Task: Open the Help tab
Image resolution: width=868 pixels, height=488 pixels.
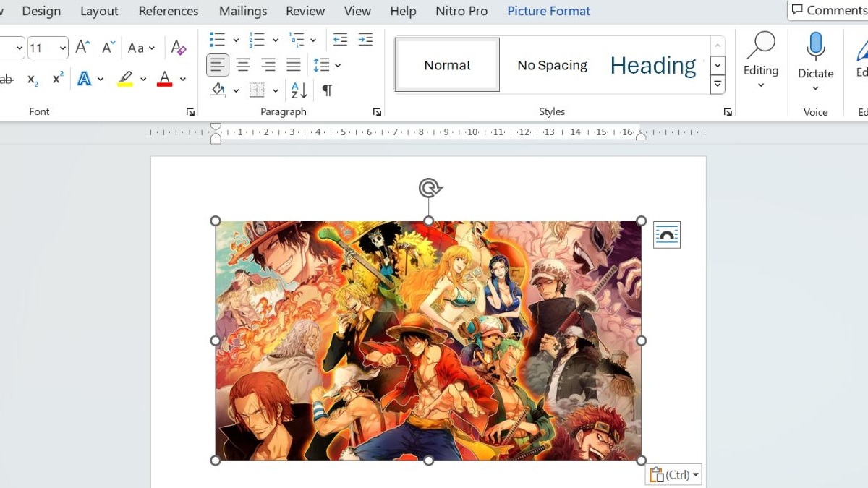Action: coord(403,11)
